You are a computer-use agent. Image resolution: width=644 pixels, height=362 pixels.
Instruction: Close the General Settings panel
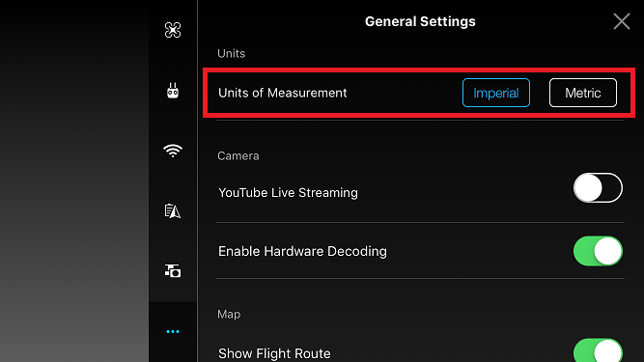click(x=622, y=21)
